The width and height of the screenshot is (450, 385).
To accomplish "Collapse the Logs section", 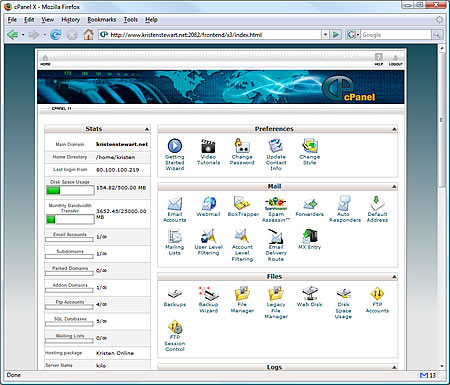I will [394, 367].
